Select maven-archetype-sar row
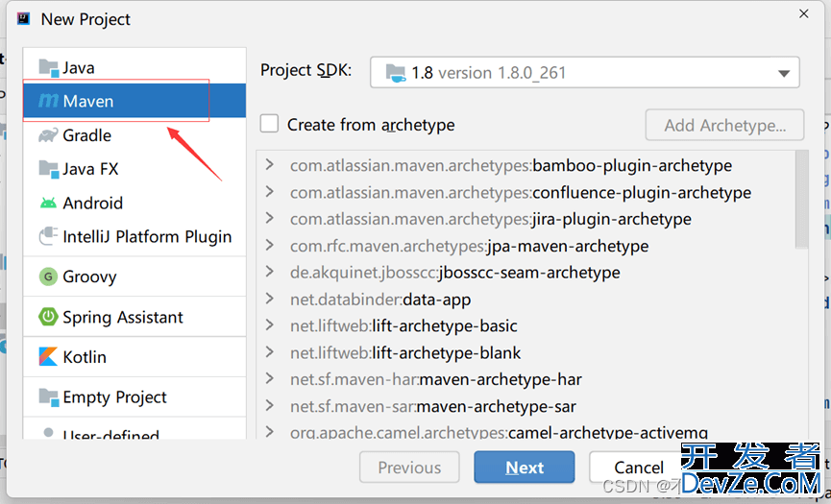Image resolution: width=831 pixels, height=504 pixels. pyautogui.click(x=433, y=406)
